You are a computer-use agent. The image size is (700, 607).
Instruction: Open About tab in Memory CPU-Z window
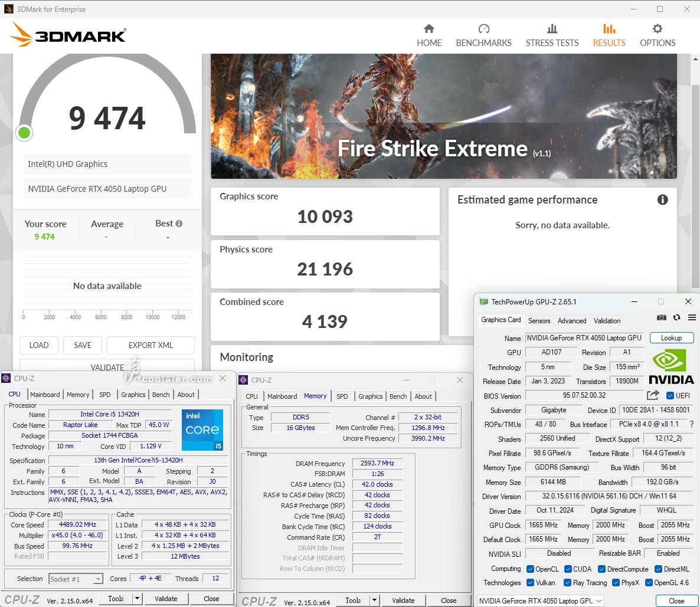click(x=423, y=396)
